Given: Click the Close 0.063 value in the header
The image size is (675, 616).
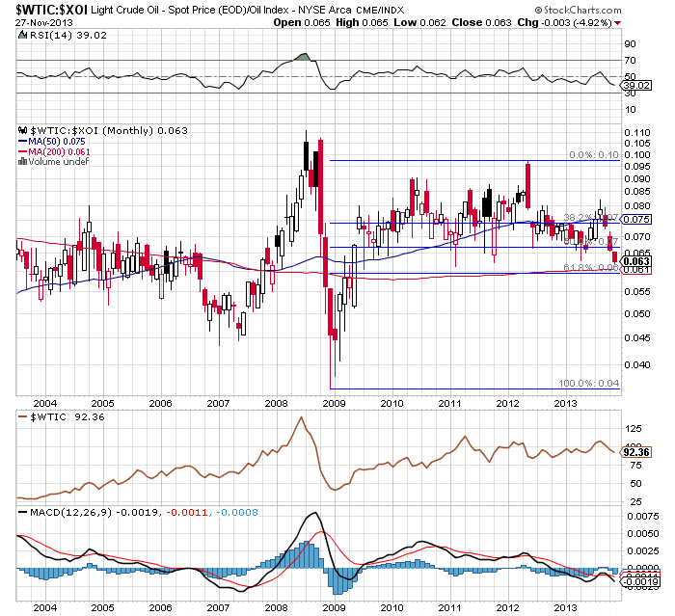Looking at the screenshot, I should pos(481,22).
